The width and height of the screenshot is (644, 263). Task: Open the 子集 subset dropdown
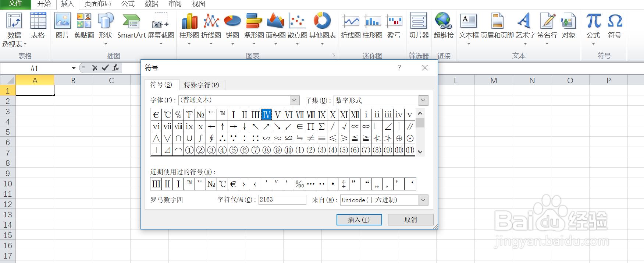(x=423, y=101)
